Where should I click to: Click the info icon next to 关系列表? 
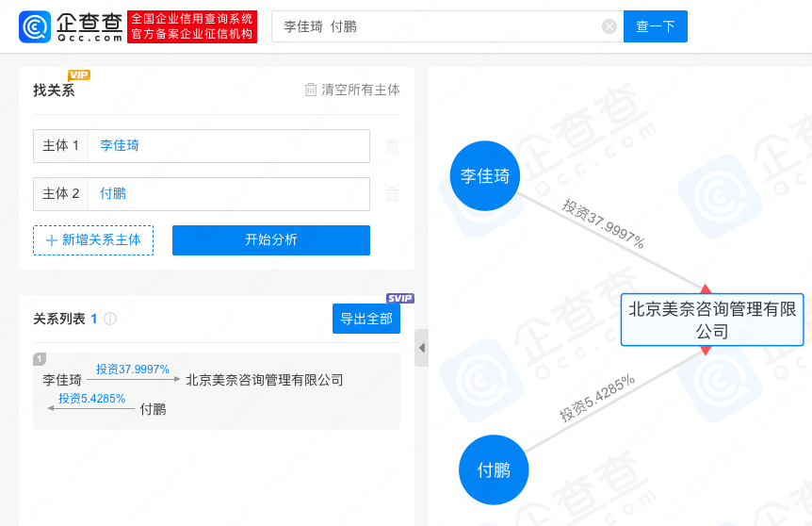110,319
